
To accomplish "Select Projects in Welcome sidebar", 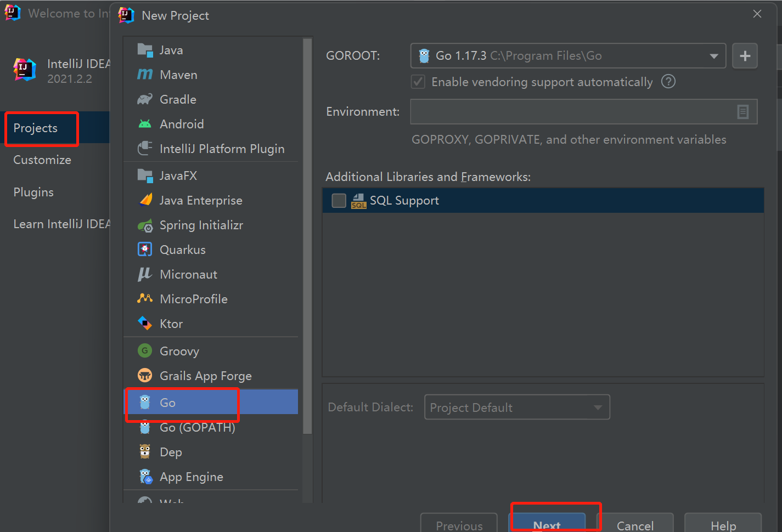I will 35,128.
